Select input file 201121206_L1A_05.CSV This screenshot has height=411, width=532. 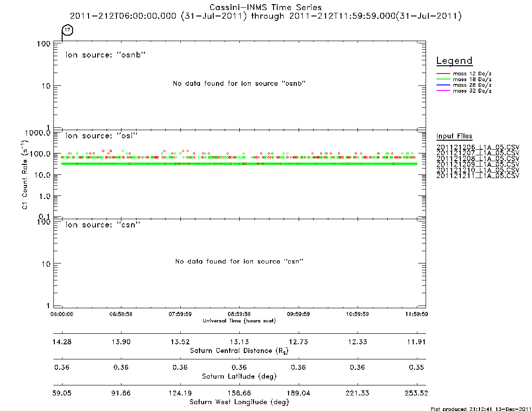(x=478, y=148)
